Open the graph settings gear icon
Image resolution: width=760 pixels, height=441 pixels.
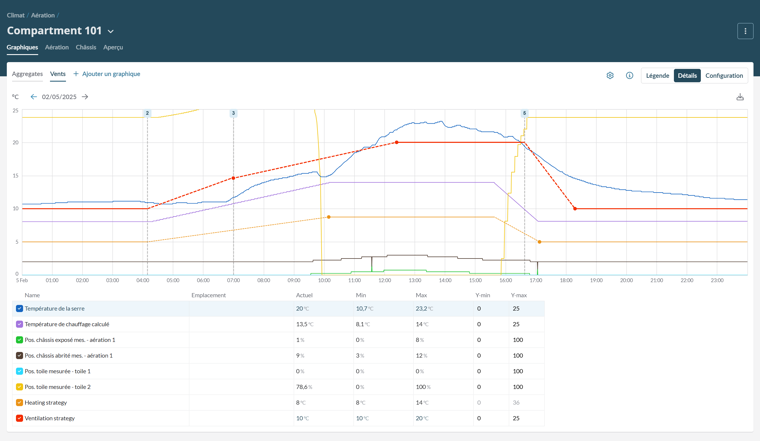coord(610,76)
